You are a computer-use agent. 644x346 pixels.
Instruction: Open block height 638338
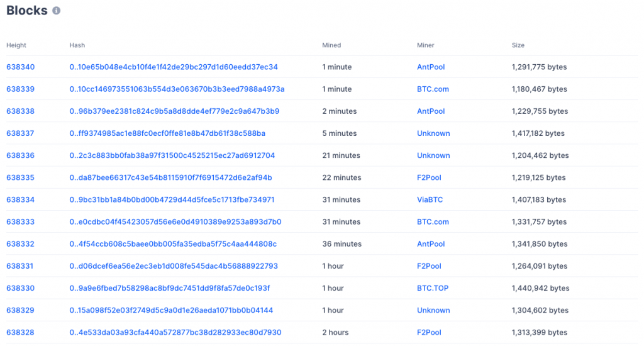pyautogui.click(x=21, y=111)
